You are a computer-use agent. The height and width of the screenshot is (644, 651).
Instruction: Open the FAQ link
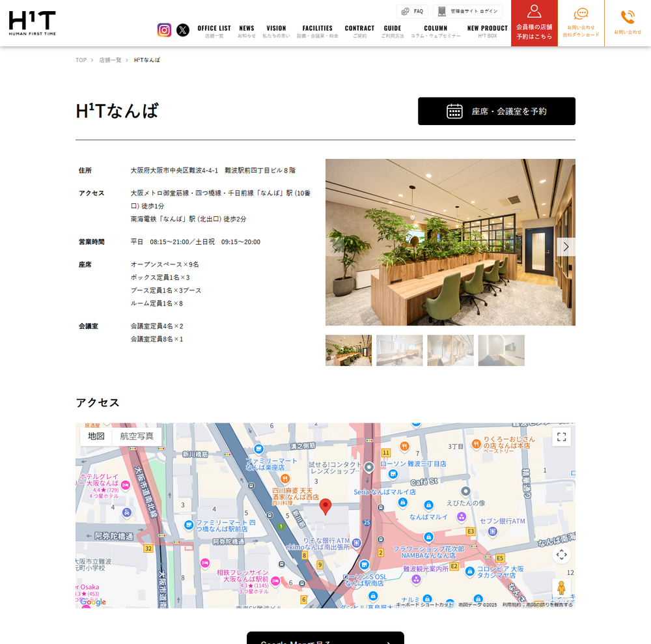click(x=412, y=11)
